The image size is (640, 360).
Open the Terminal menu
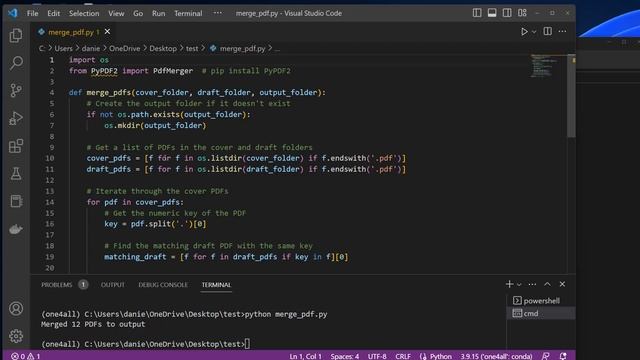pos(188,13)
